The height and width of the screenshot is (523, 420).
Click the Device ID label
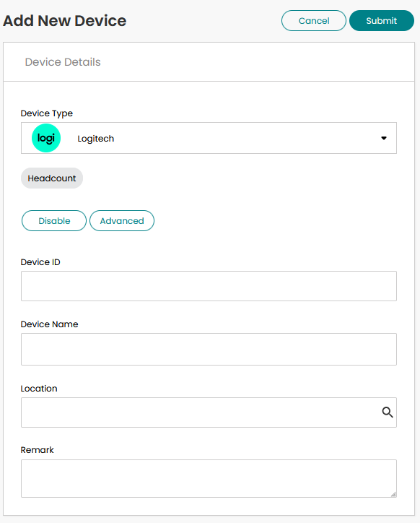click(x=40, y=262)
